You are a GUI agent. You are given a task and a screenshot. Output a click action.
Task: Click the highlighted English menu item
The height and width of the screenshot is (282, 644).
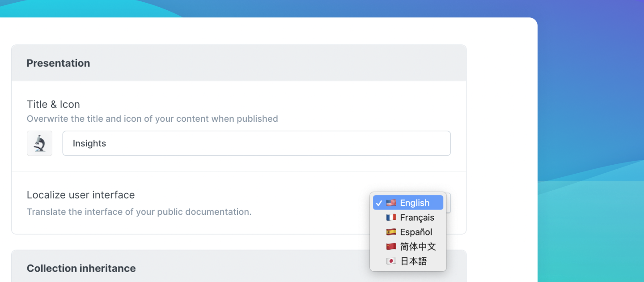[x=408, y=202]
